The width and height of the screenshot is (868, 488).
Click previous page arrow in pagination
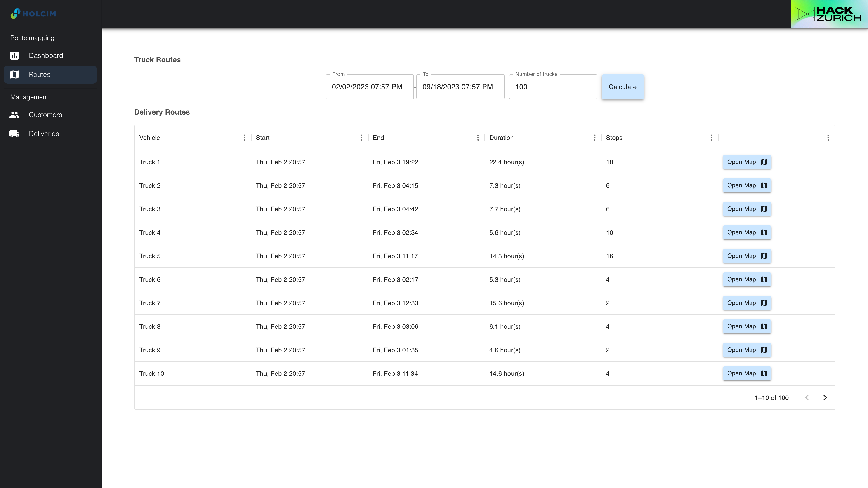click(x=807, y=397)
